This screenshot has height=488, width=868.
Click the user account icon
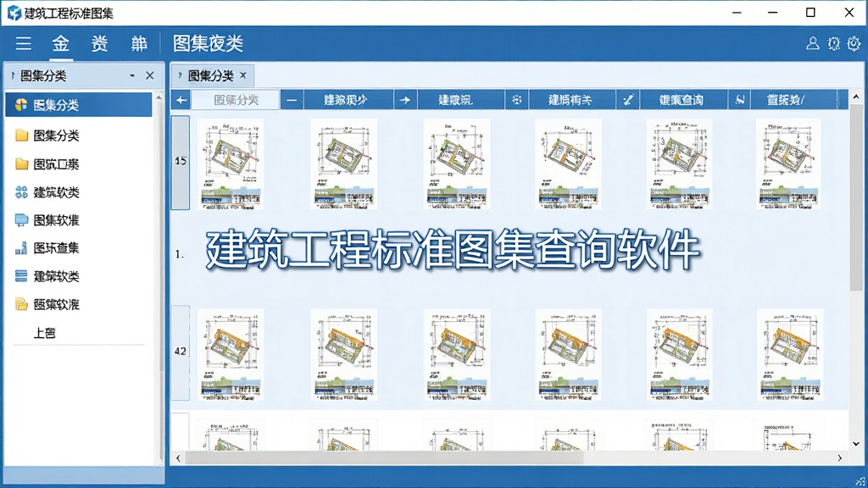812,43
